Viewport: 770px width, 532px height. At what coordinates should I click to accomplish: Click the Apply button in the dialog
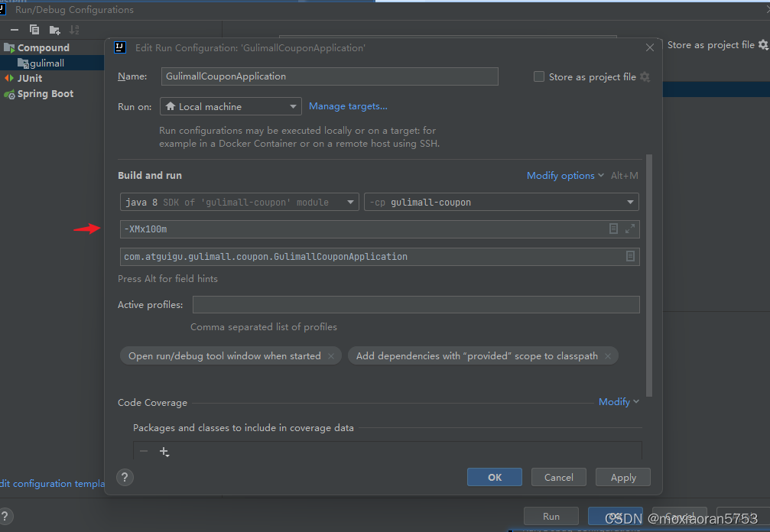tap(623, 477)
